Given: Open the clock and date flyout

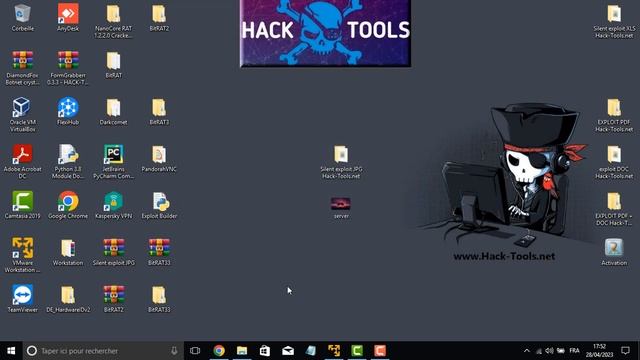Looking at the screenshot, I should pyautogui.click(x=599, y=351).
